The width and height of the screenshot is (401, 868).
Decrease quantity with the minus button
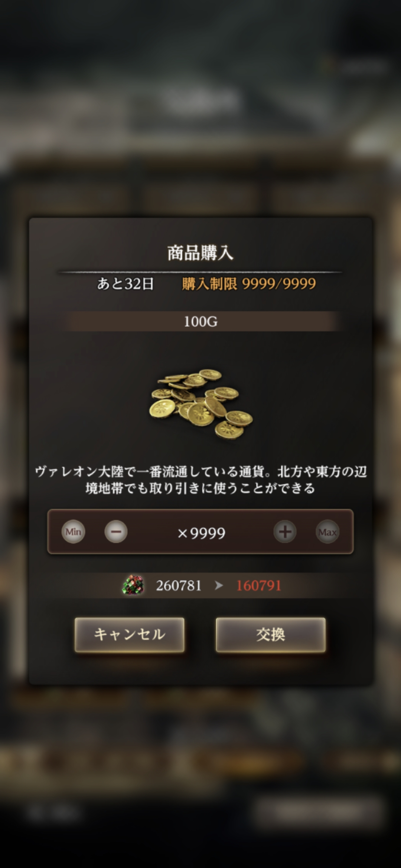[x=116, y=532]
